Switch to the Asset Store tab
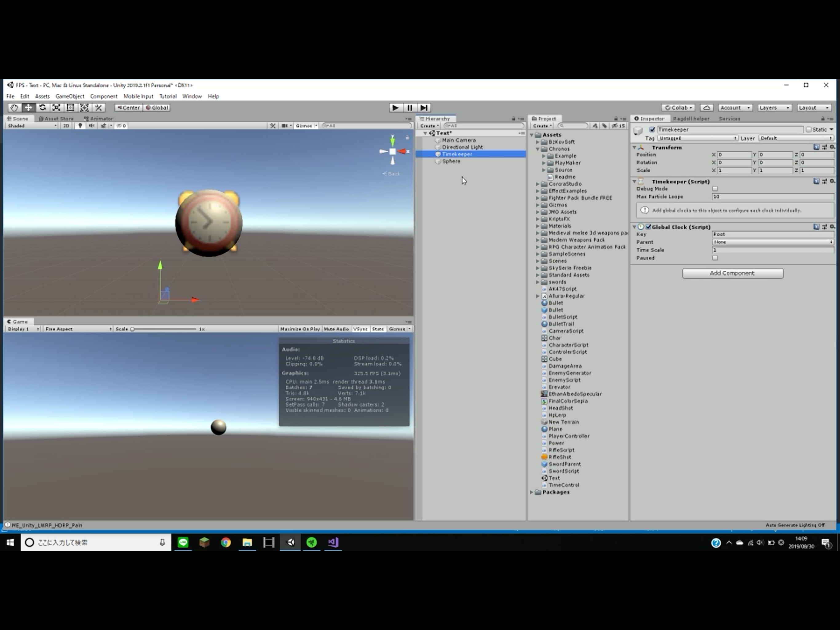Viewport: 840px width, 630px height. click(x=56, y=118)
